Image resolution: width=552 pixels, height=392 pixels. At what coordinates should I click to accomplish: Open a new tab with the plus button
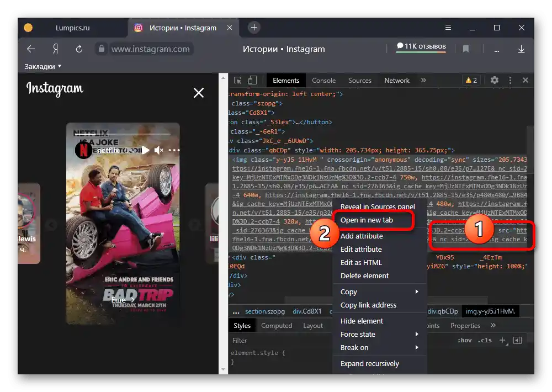click(254, 28)
